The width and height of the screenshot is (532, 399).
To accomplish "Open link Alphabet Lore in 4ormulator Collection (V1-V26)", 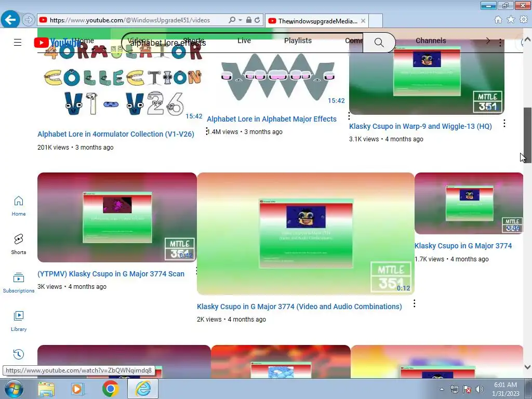I will 116,134.
